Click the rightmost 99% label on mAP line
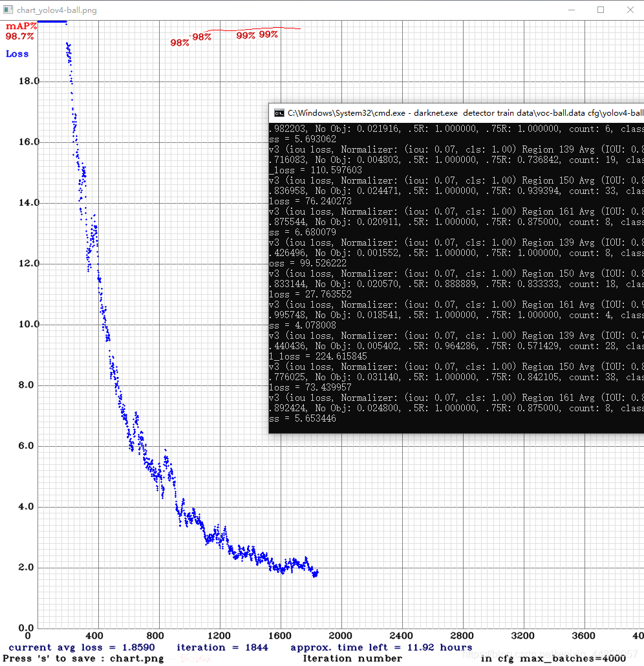Viewport: 644px width, 666px height. coord(268,35)
